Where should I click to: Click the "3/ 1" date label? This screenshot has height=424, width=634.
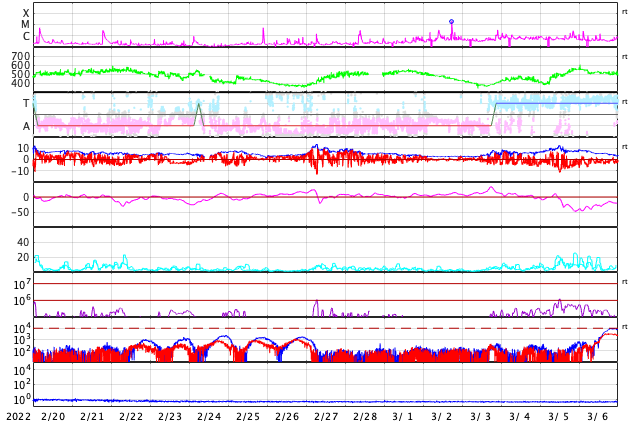pyautogui.click(x=403, y=417)
